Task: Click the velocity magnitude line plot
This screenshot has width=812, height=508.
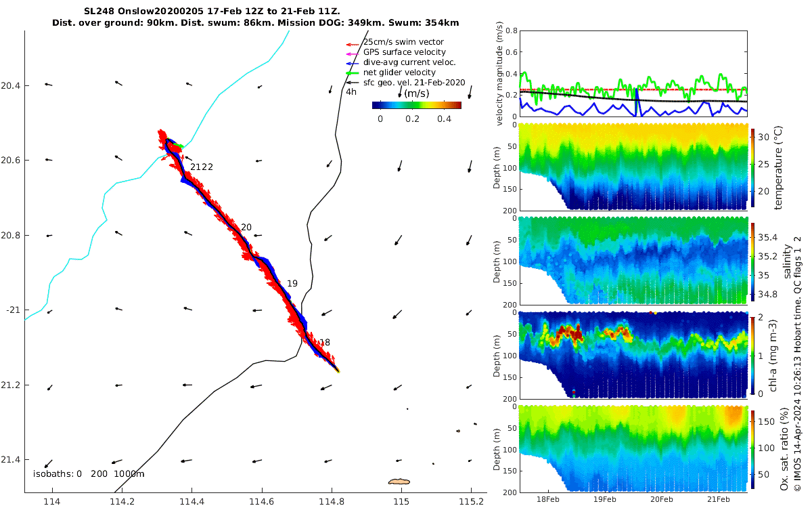Action: coord(633,74)
